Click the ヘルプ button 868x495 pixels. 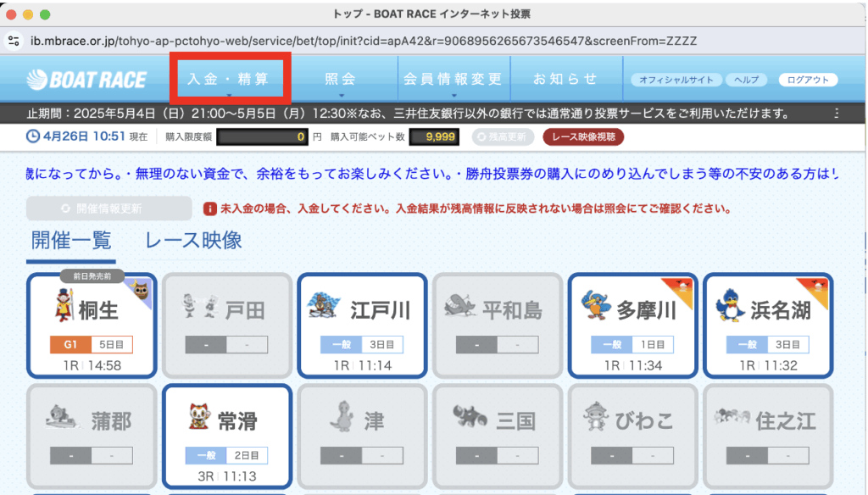click(x=746, y=80)
